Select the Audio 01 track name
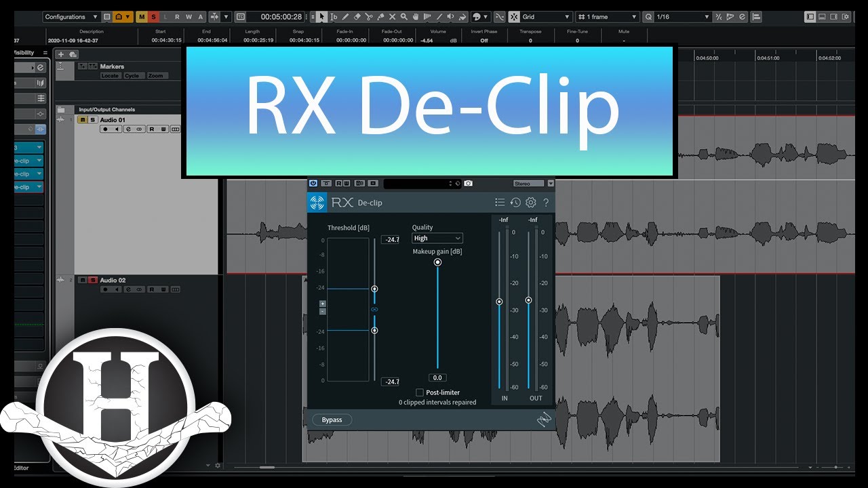 pyautogui.click(x=113, y=120)
